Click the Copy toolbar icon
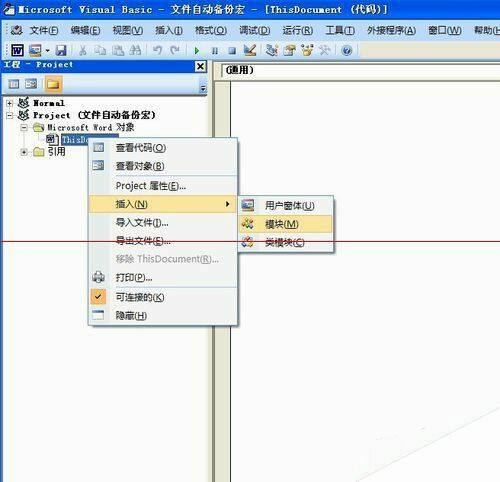Screen dimensions: 500x482 100,50
